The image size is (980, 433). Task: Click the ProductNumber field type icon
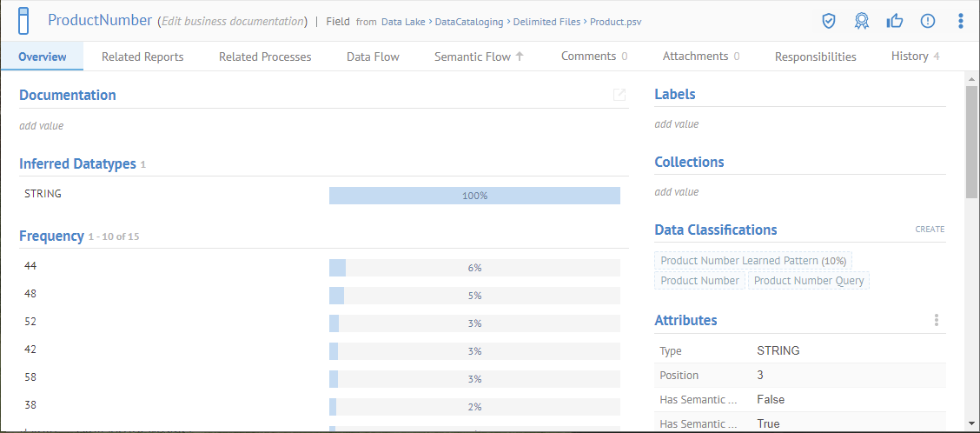click(x=23, y=20)
